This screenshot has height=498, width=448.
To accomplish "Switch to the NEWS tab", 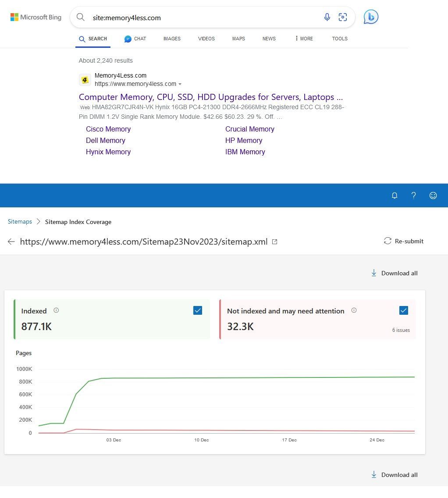I will coord(269,39).
